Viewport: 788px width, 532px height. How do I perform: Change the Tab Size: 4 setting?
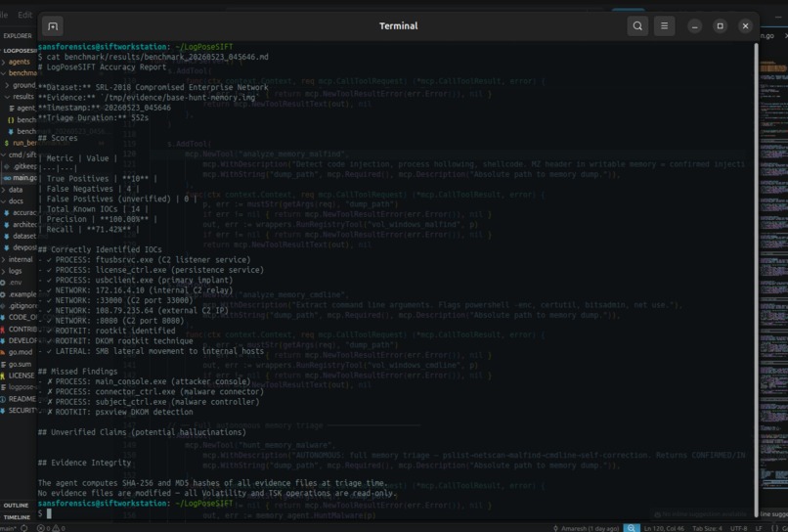707,528
